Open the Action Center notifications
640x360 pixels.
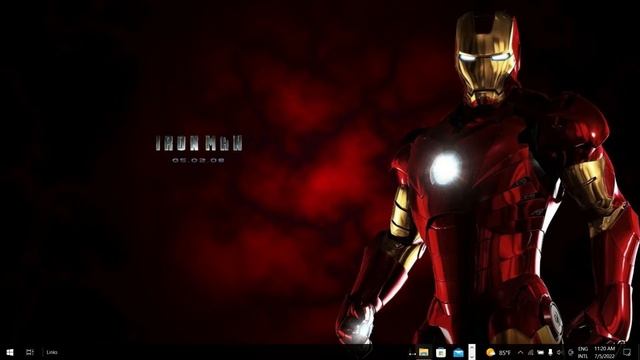[x=627, y=352]
